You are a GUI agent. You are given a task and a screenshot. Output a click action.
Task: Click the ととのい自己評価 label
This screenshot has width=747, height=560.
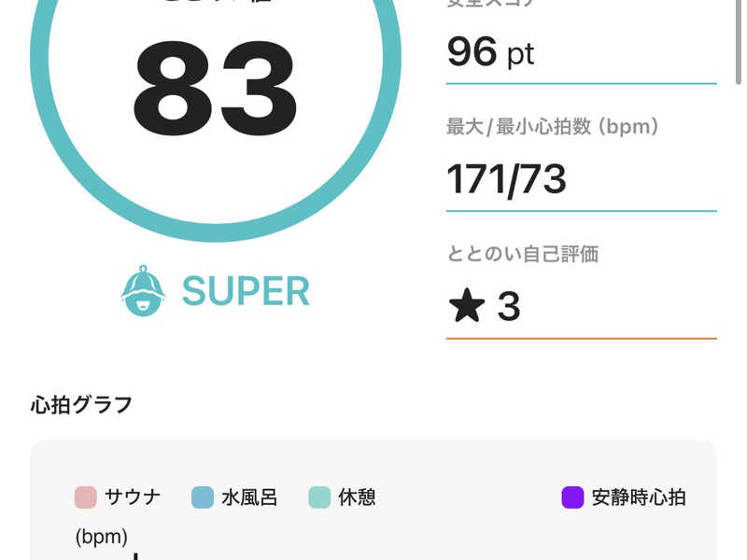522,253
